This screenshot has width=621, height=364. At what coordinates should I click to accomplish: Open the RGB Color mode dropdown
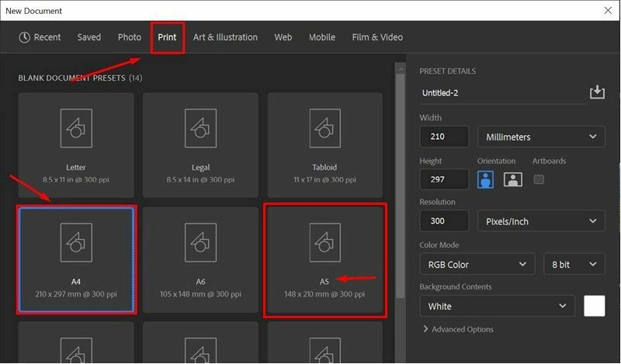click(477, 264)
